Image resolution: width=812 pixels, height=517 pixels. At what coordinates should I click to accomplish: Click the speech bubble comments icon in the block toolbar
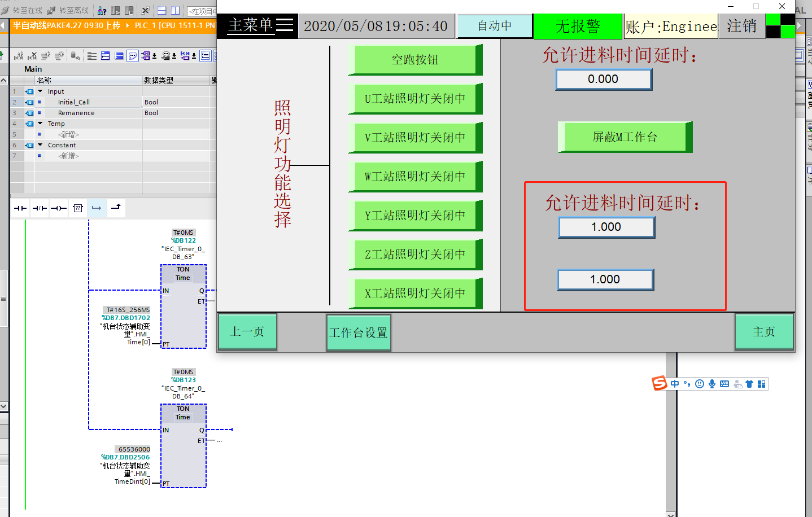point(133,55)
